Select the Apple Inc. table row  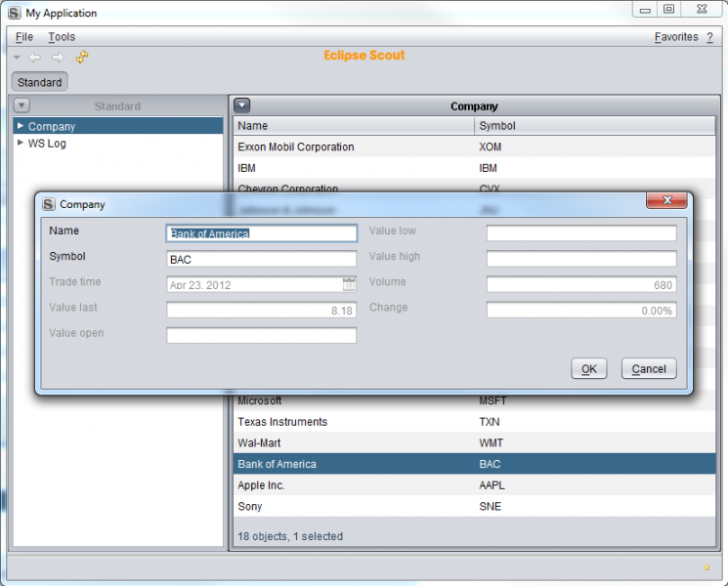352,485
